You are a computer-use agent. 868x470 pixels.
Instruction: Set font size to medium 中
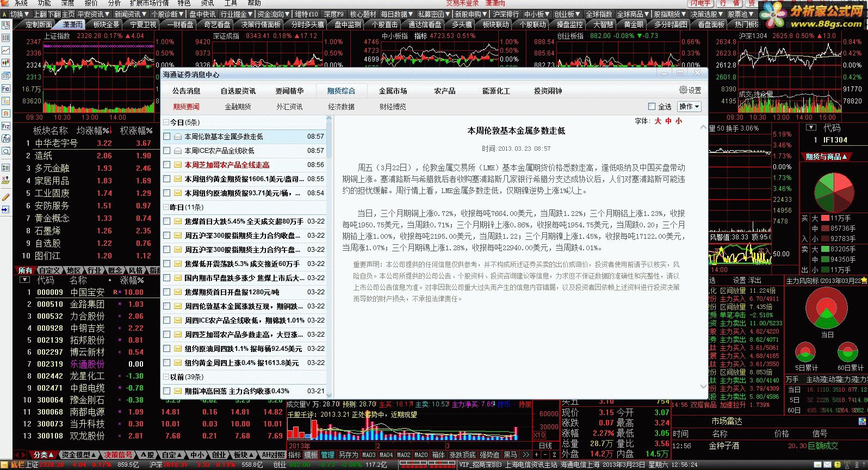[668, 121]
